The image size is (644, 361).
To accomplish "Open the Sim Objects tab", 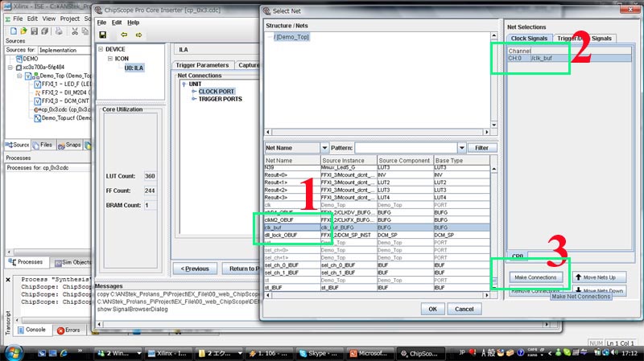I will click(x=72, y=262).
